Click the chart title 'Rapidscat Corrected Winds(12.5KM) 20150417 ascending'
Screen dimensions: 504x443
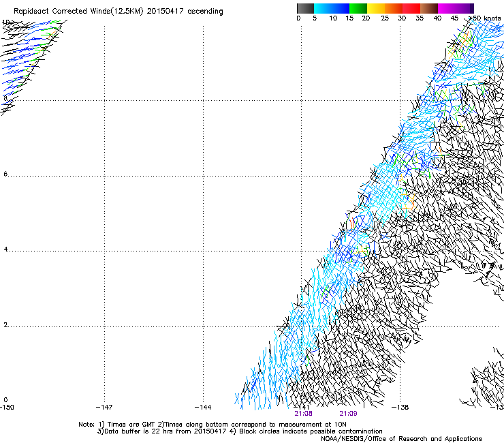click(x=119, y=12)
